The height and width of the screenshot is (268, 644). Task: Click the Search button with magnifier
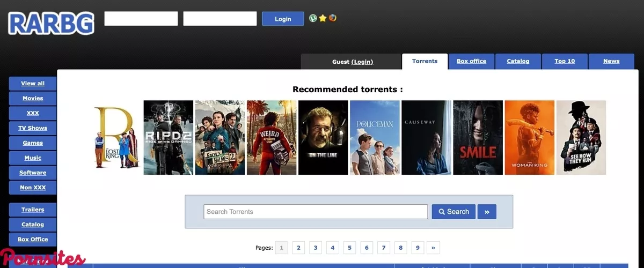453,212
